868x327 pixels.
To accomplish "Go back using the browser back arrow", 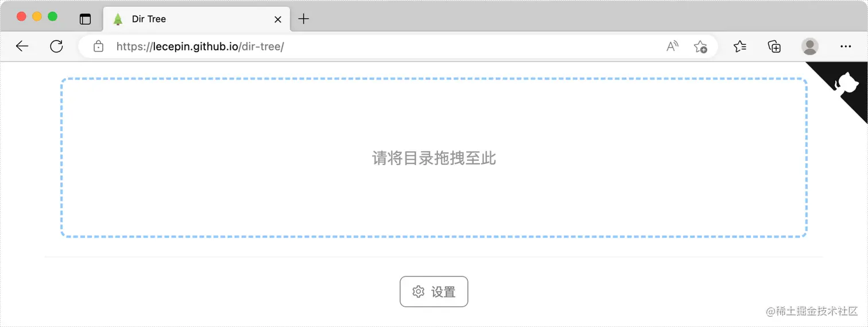I will coord(22,47).
